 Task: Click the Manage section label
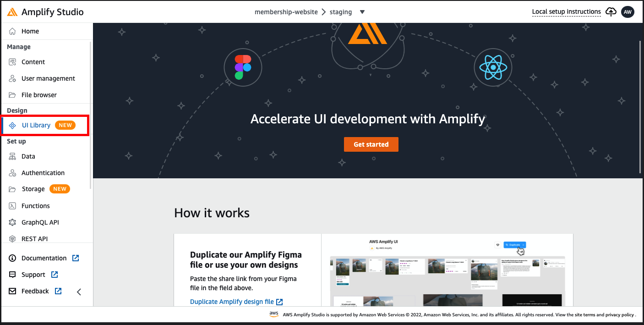[x=19, y=47]
